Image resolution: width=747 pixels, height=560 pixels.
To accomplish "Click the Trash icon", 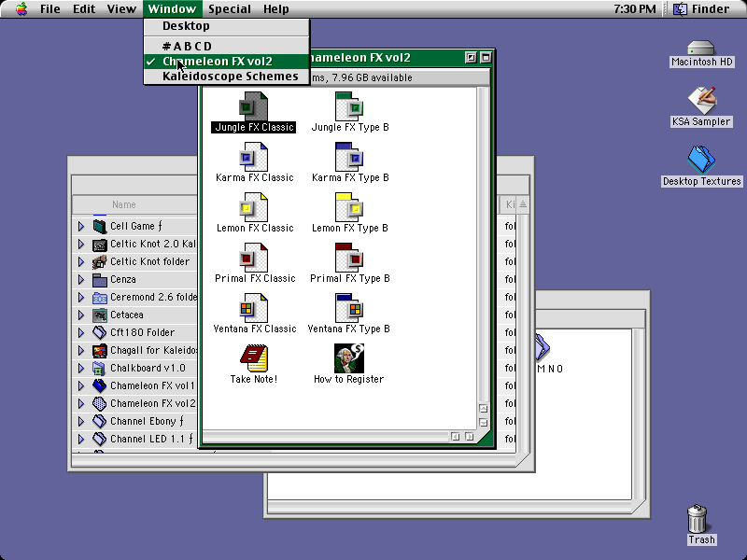I will tap(697, 519).
